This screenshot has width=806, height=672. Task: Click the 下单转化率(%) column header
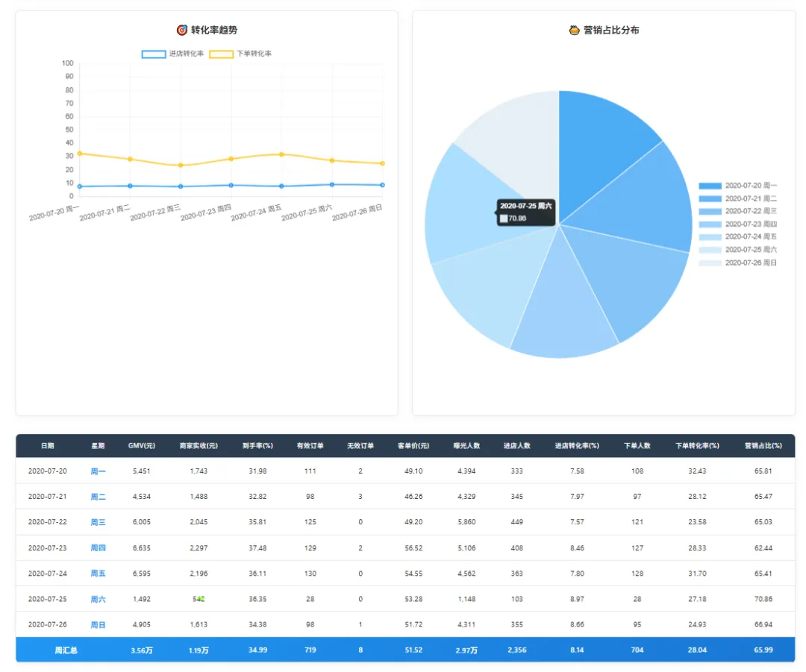tap(697, 446)
